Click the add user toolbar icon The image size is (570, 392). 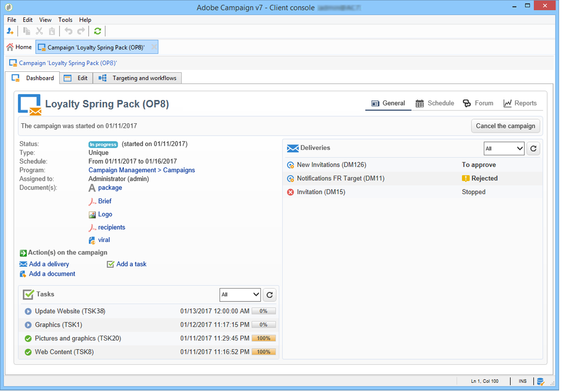(x=10, y=31)
